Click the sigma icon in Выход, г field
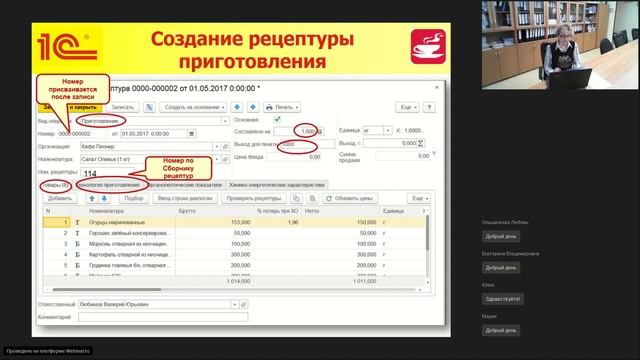This screenshot has height=360, width=640. click(x=420, y=143)
